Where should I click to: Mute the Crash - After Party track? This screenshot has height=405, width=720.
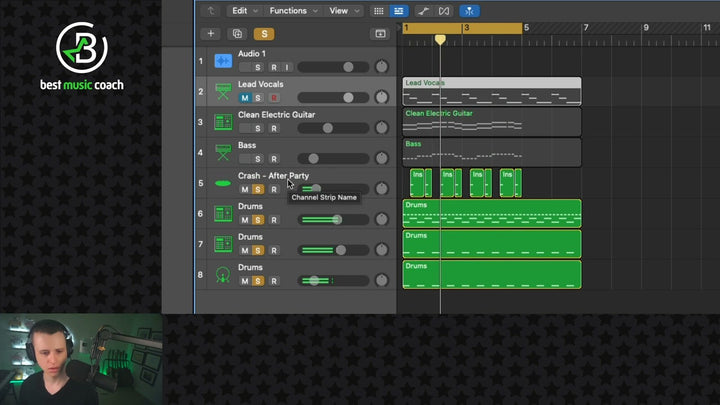coord(245,189)
